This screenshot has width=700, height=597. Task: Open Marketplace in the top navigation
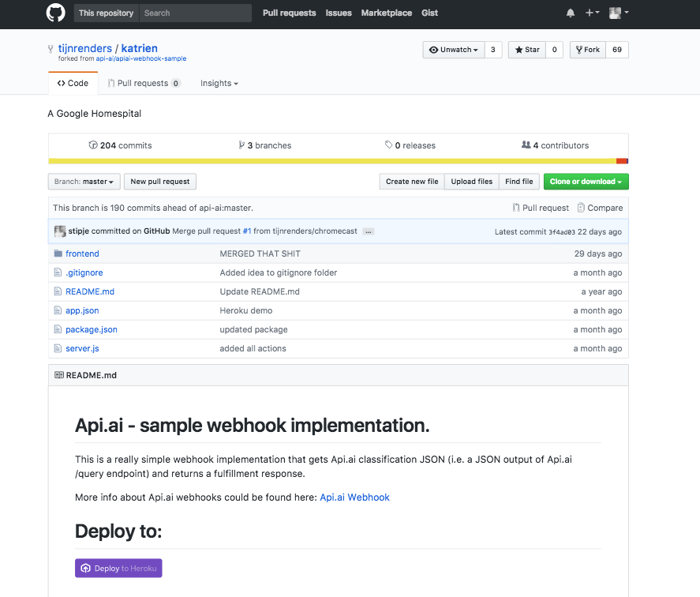pyautogui.click(x=386, y=13)
